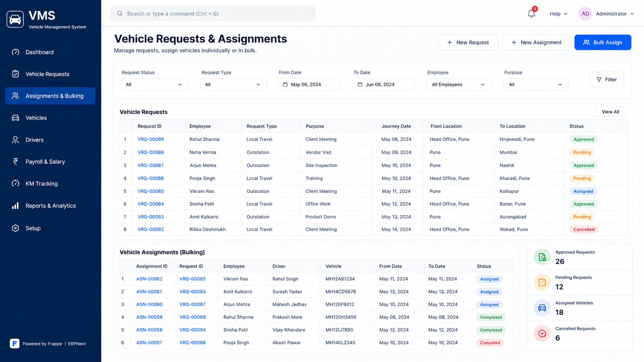Viewport: 644px width, 362px height.
Task: Click the Drivers person icon in sidebar
Action: click(x=15, y=140)
